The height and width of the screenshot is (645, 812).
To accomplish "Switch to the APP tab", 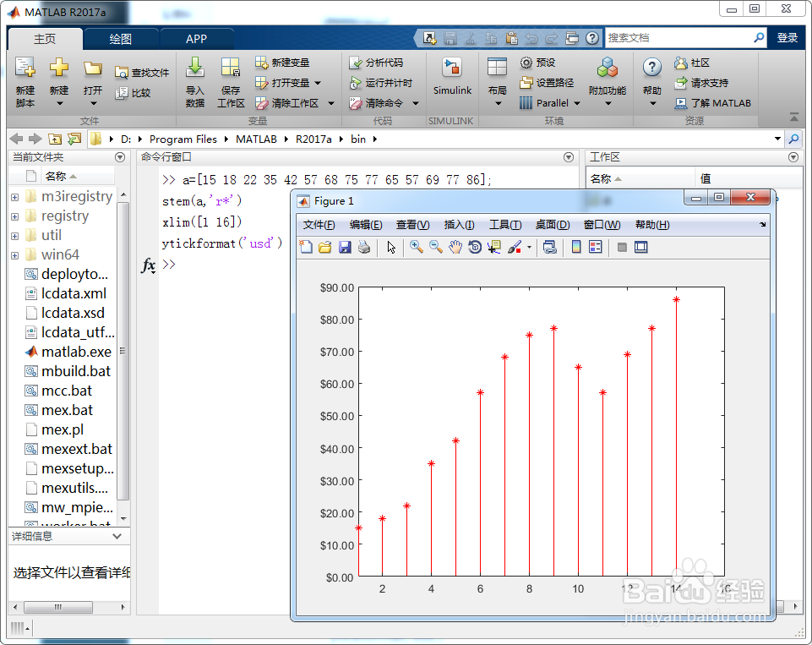I will tap(196, 39).
